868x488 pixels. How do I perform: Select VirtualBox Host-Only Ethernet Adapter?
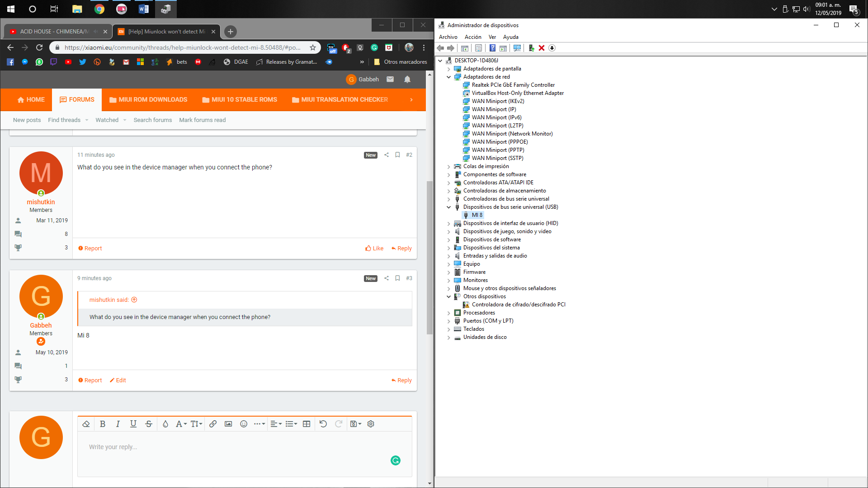[x=518, y=93]
